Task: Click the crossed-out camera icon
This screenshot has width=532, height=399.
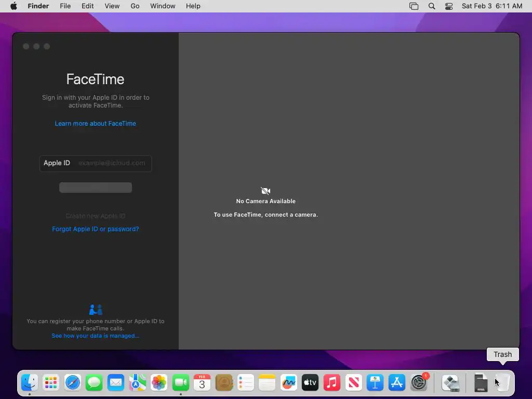Action: coord(265,191)
